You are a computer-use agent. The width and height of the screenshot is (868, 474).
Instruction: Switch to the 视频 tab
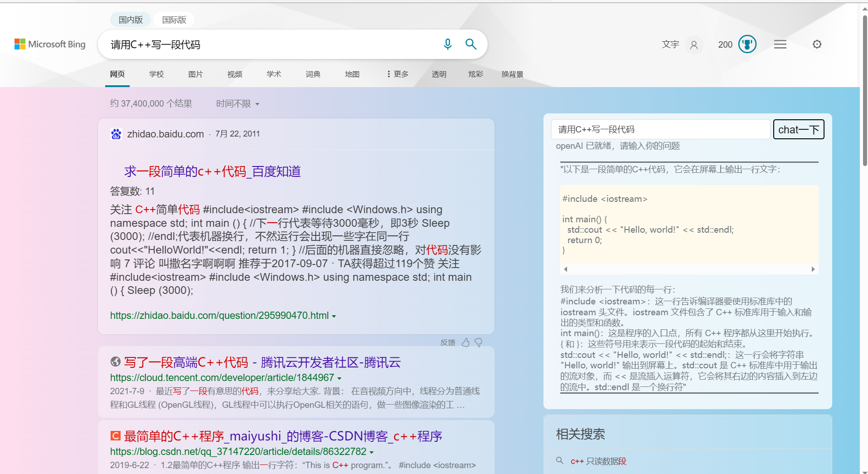coord(235,74)
